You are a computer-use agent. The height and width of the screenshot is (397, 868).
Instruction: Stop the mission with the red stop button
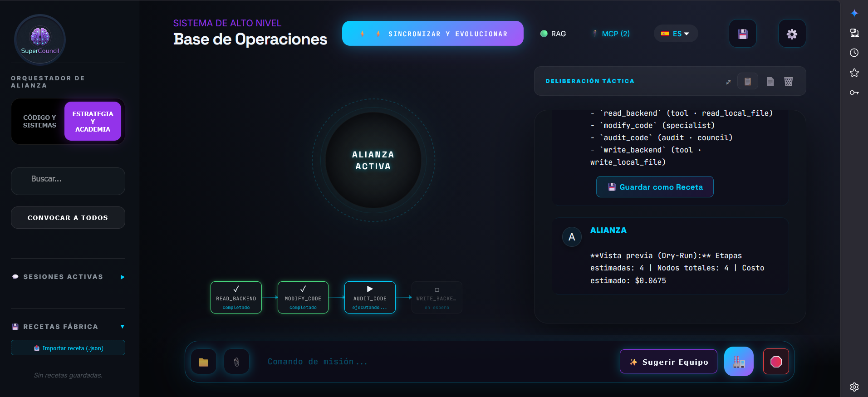click(776, 362)
